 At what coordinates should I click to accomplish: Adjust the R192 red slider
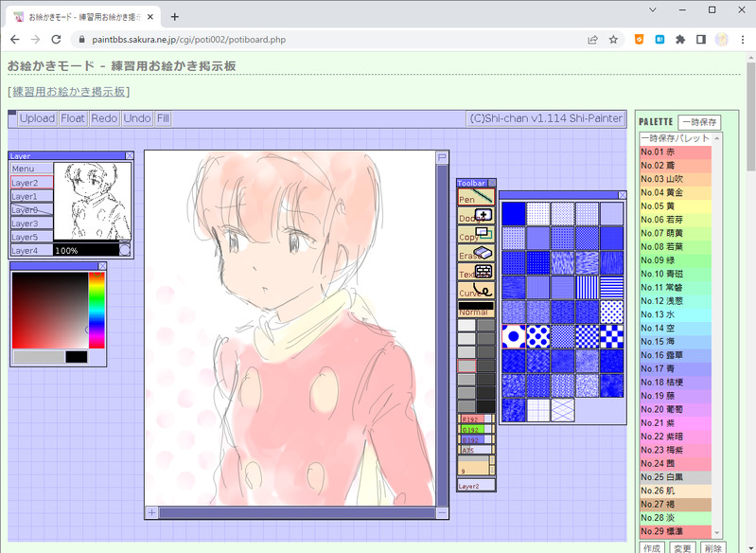pos(476,419)
